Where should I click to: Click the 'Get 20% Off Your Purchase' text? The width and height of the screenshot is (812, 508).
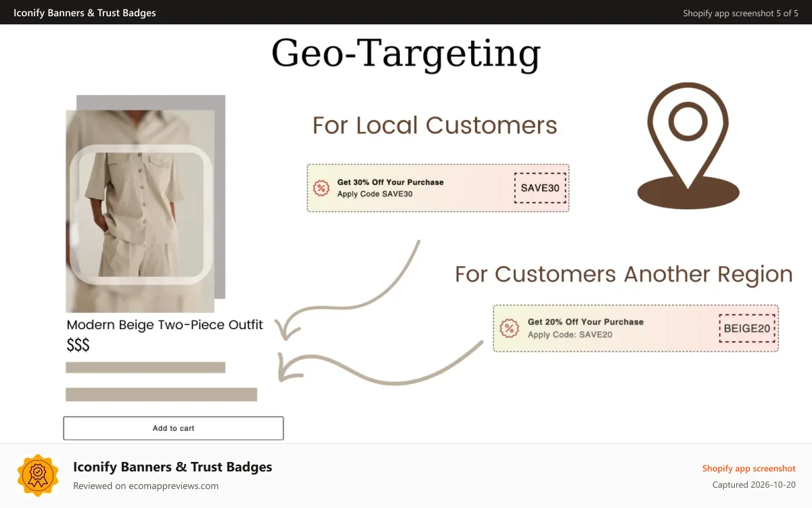(585, 322)
